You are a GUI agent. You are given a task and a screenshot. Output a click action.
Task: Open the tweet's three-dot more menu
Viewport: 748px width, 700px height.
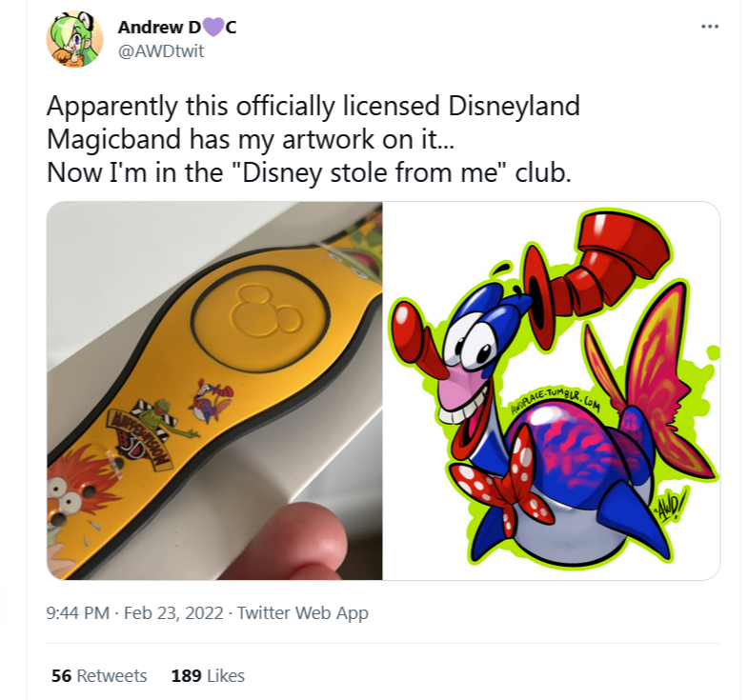pos(709,27)
